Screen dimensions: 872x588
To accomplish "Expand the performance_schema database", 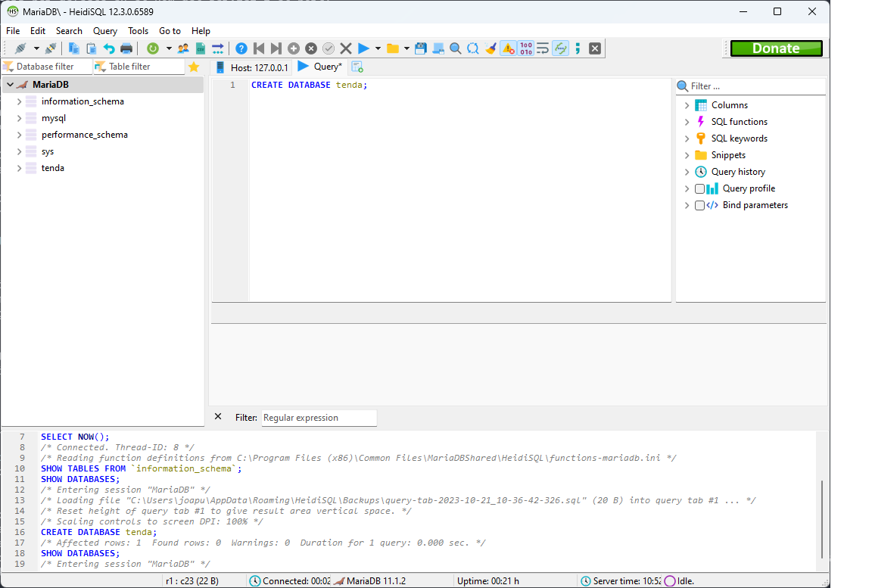I will [x=20, y=135].
